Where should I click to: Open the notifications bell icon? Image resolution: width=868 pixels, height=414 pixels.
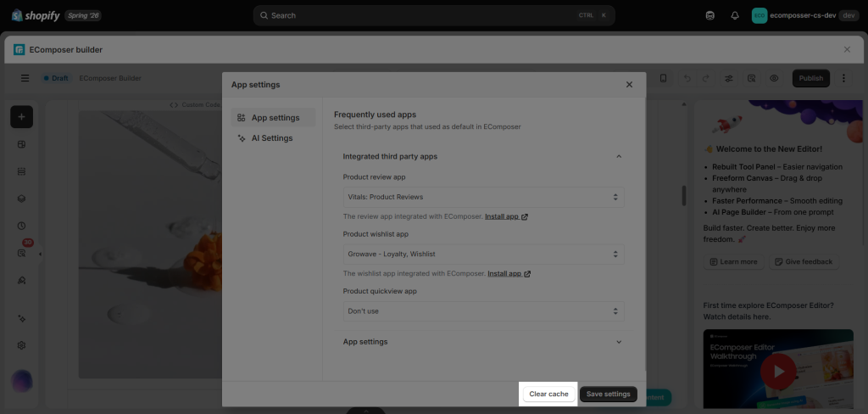point(735,15)
